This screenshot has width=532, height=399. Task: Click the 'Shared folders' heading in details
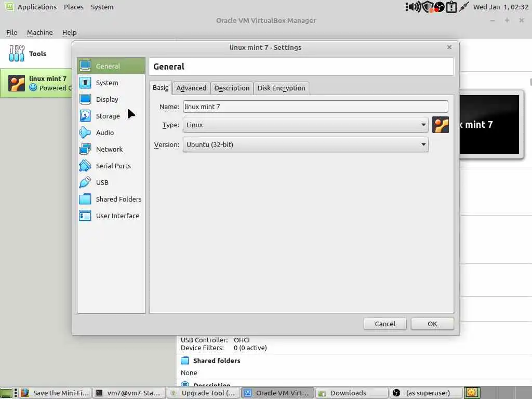tap(217, 361)
